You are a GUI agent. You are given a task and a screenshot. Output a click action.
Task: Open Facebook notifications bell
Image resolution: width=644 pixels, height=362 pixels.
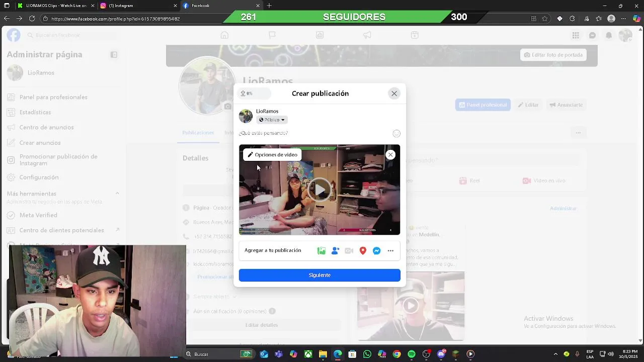(x=609, y=35)
